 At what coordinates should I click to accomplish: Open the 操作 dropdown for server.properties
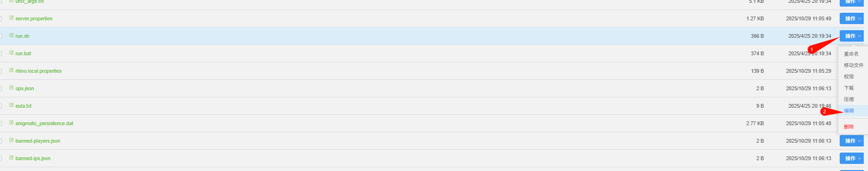(x=852, y=18)
